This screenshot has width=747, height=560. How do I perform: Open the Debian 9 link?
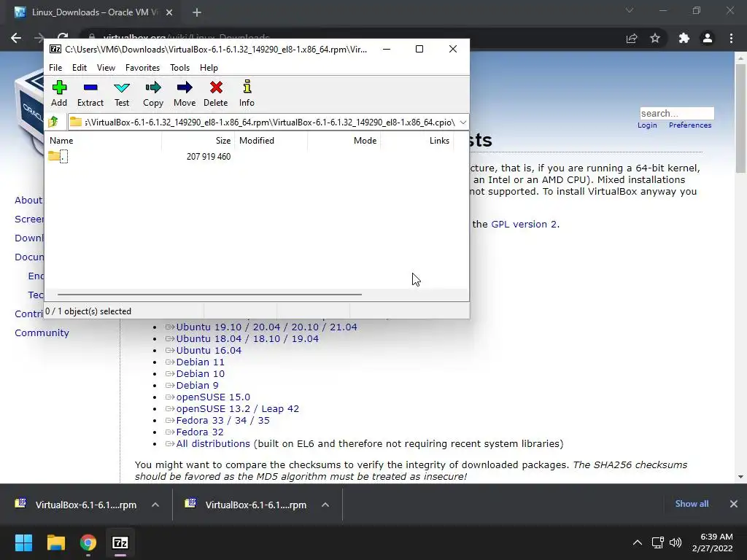point(197,386)
